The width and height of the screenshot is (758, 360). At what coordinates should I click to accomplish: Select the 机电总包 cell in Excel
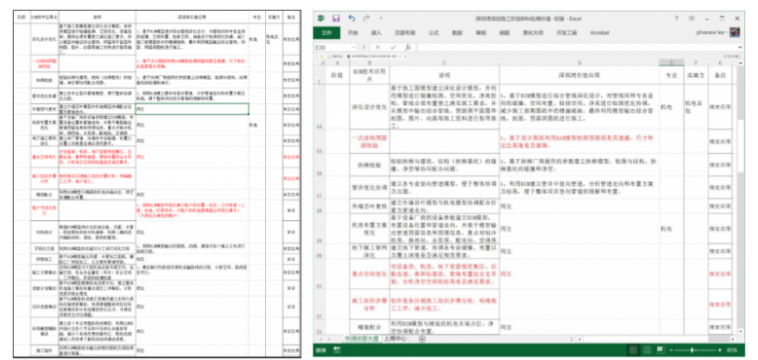696,107
